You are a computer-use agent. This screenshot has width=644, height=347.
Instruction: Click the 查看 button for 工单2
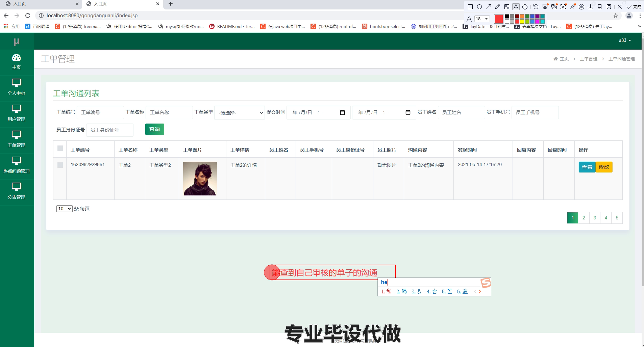(x=587, y=167)
